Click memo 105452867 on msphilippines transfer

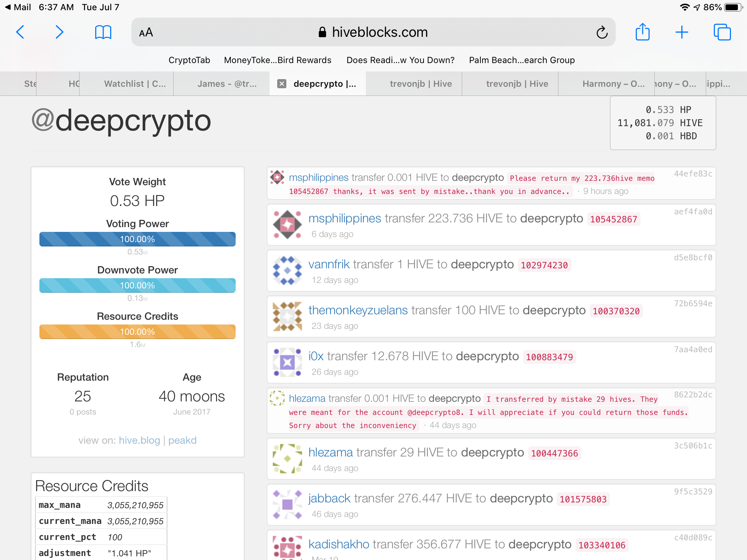tap(614, 219)
